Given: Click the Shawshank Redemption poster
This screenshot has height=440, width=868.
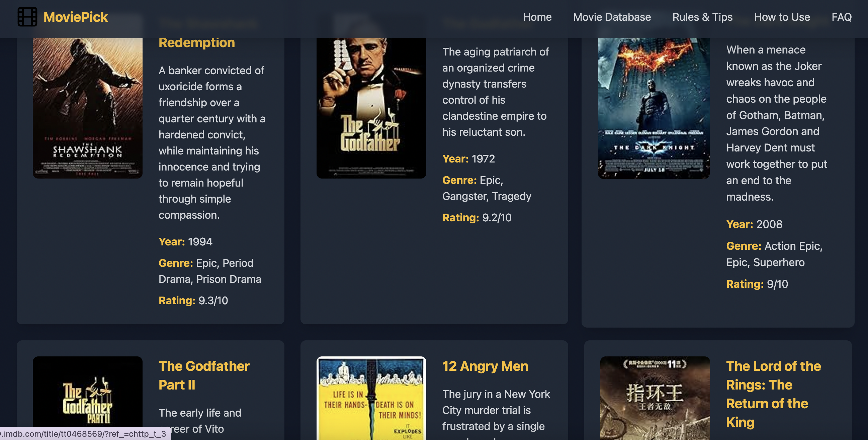Looking at the screenshot, I should 88,108.
